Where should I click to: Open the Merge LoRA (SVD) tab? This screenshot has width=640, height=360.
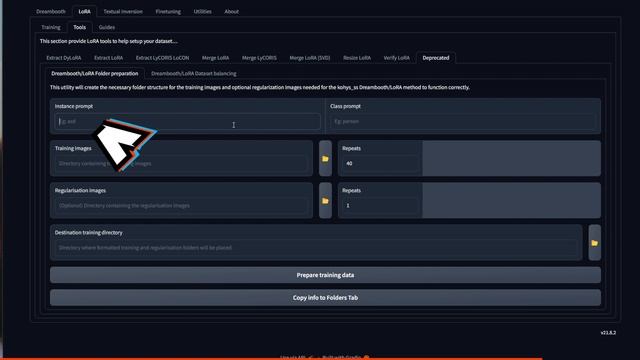(x=310, y=58)
